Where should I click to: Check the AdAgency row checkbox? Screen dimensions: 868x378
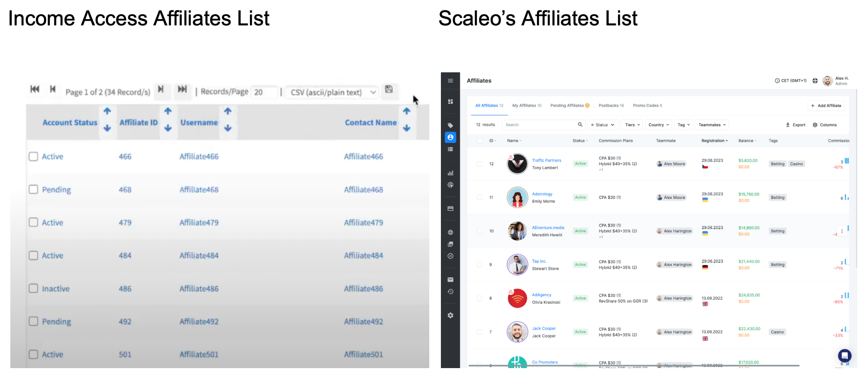click(x=479, y=298)
